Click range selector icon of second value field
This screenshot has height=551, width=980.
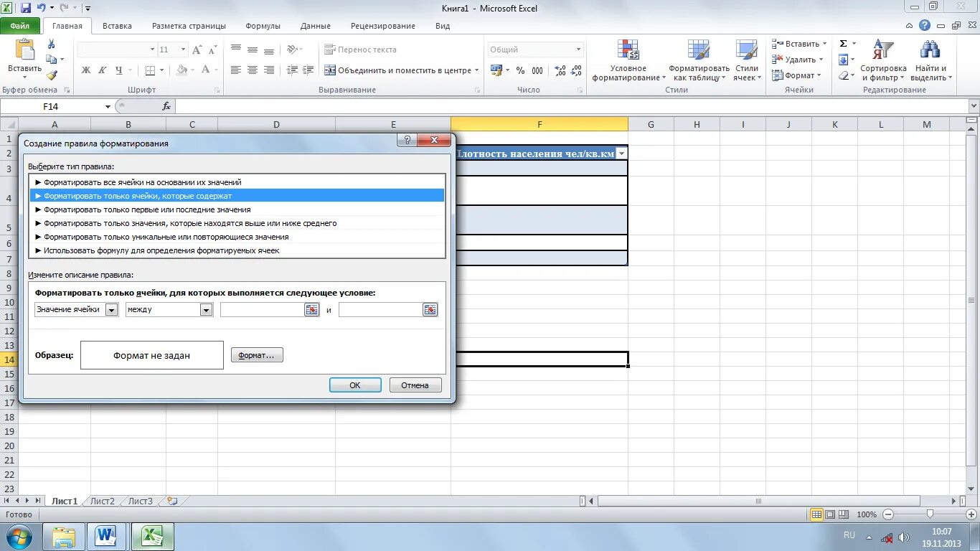click(x=430, y=309)
